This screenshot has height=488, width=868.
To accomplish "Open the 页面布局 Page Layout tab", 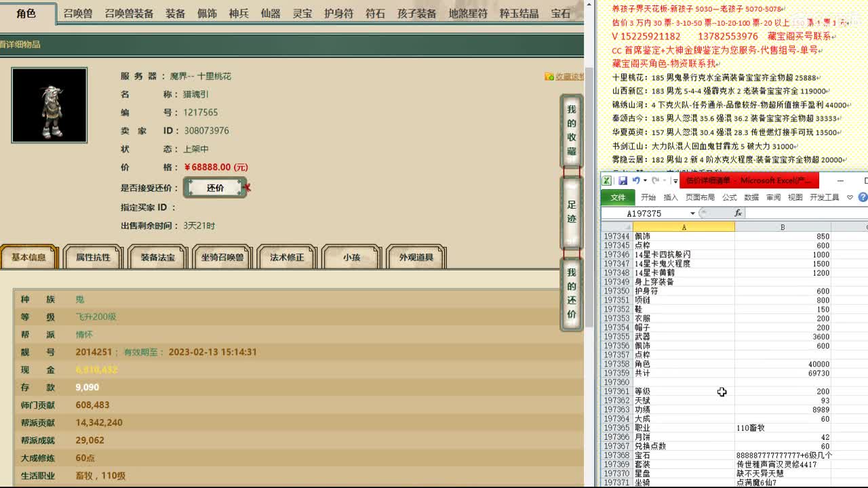I will click(700, 197).
